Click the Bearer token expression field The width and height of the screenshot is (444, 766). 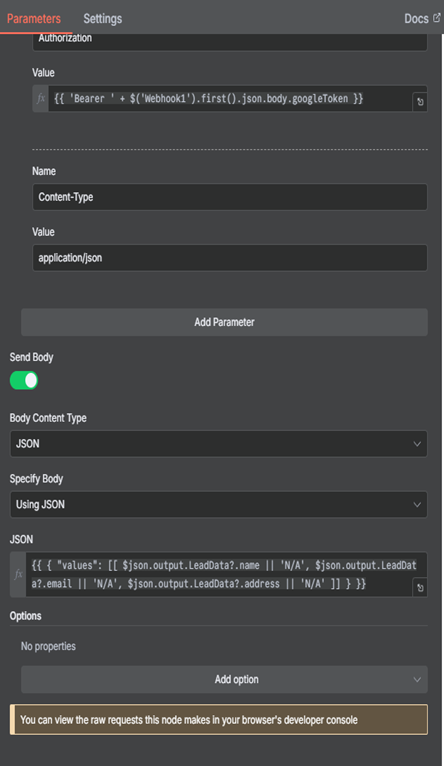(x=230, y=99)
